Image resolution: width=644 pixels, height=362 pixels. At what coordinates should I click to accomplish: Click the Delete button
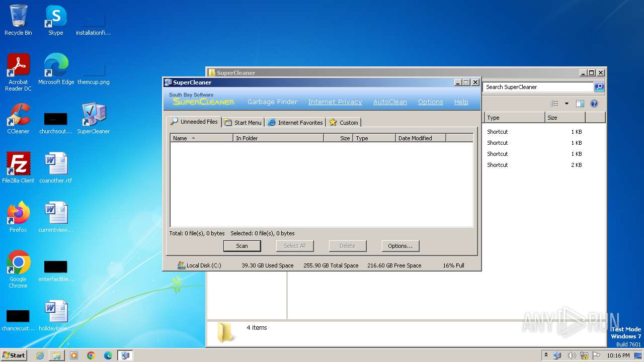(x=348, y=246)
